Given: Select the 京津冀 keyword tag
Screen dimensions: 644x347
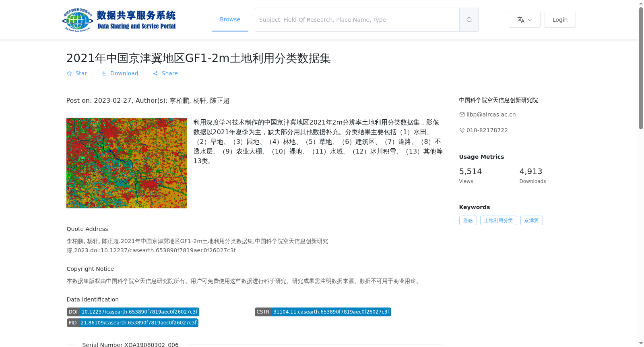Looking at the screenshot, I should pyautogui.click(x=531, y=220).
